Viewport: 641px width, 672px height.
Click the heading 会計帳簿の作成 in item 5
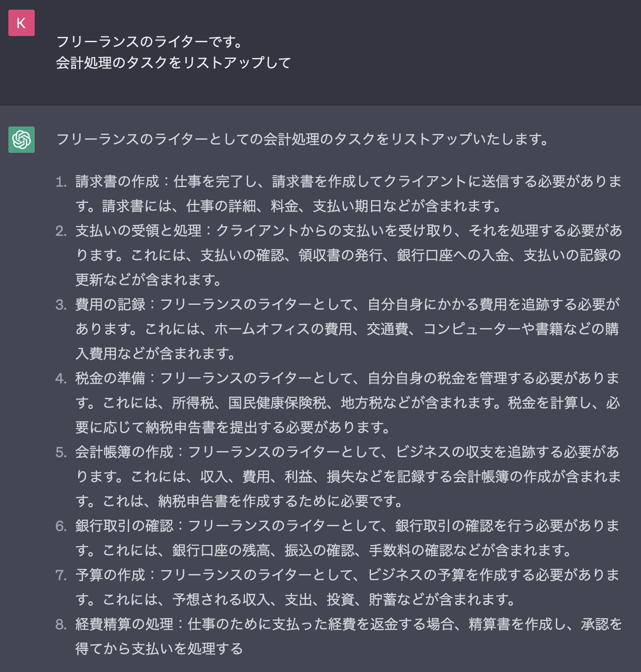tap(124, 452)
